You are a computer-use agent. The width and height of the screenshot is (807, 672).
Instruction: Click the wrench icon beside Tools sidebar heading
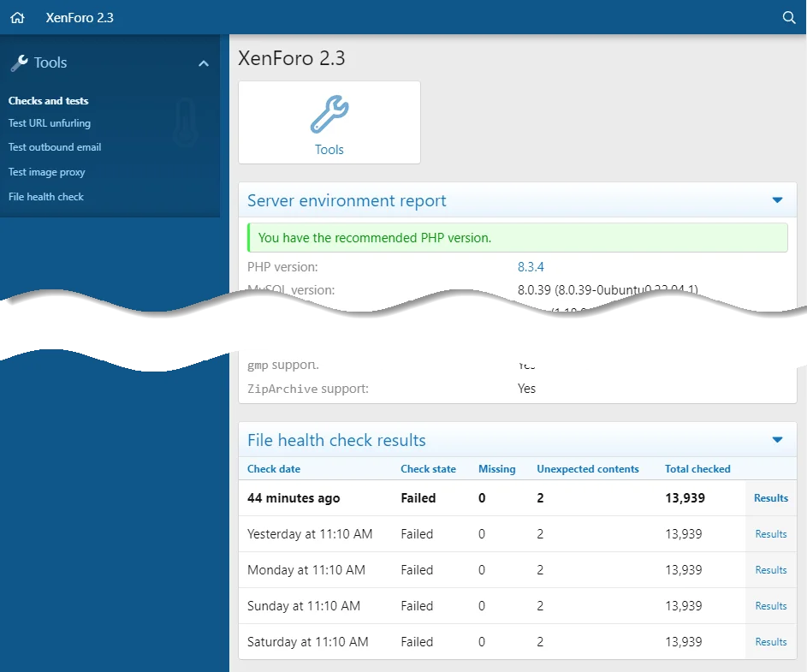pyautogui.click(x=19, y=63)
